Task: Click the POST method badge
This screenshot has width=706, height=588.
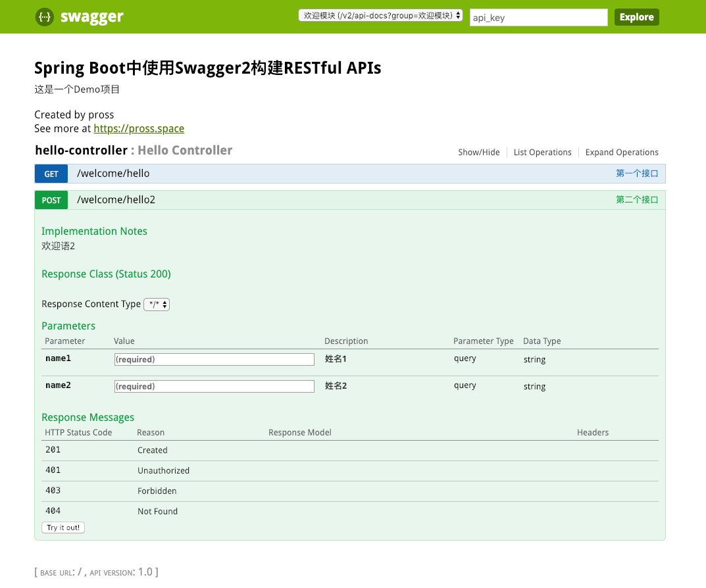Action: pyautogui.click(x=51, y=201)
